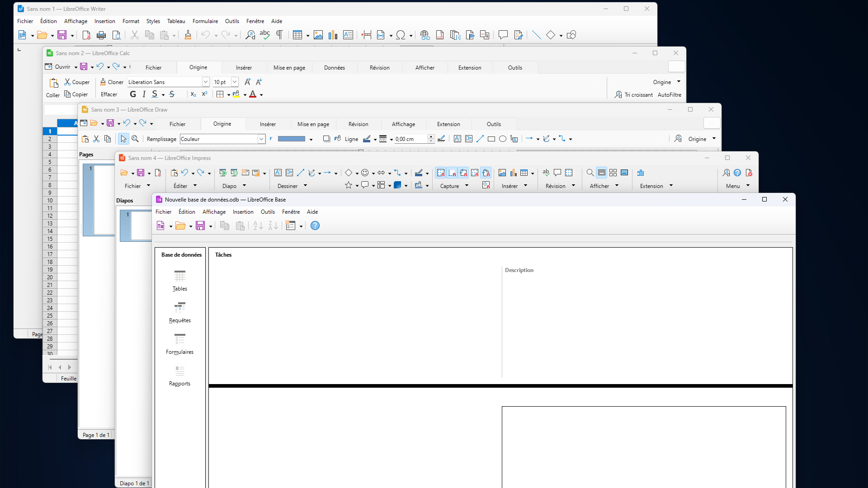Click formatting marks pilcrow icon in Writer
Viewport: 868px width, 488px height.
pyautogui.click(x=279, y=35)
